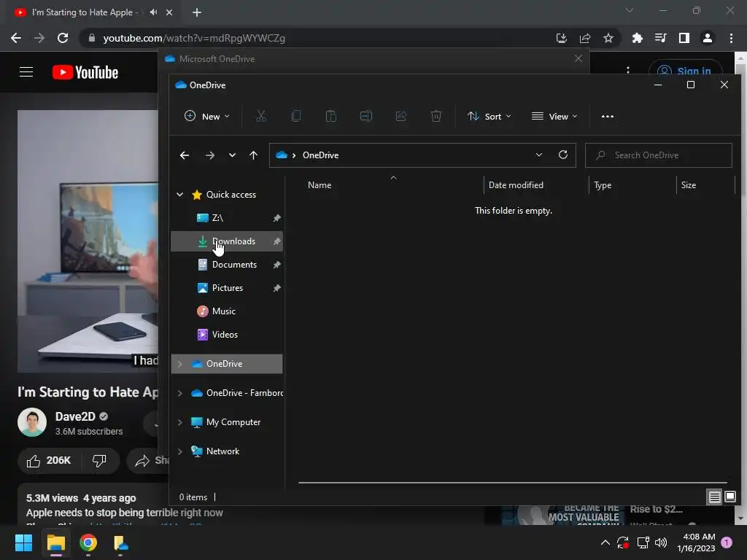
Task: Open Chrome profile avatar icon
Action: coord(708,38)
